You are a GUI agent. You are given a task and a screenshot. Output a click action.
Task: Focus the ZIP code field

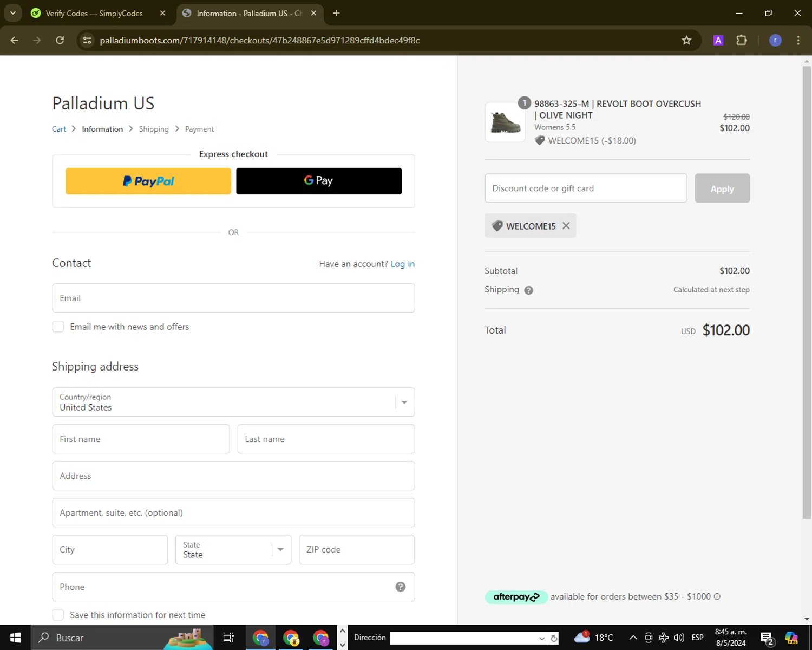[x=357, y=549]
